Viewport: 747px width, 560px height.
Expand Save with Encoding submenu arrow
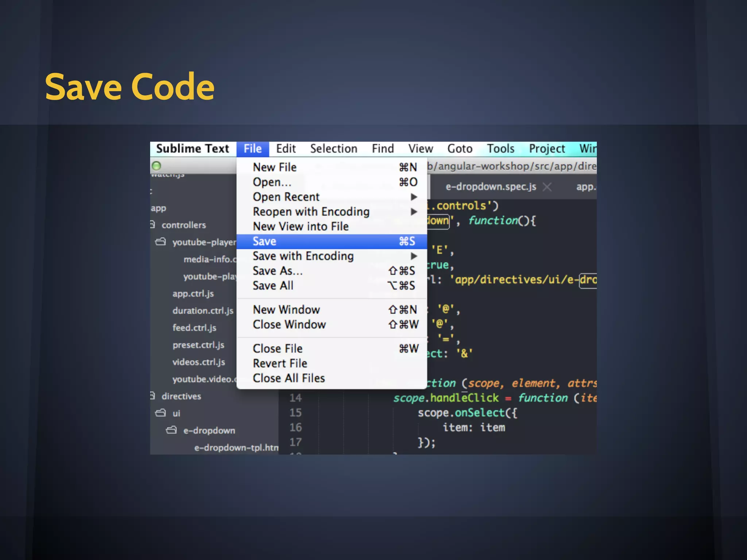pos(414,256)
